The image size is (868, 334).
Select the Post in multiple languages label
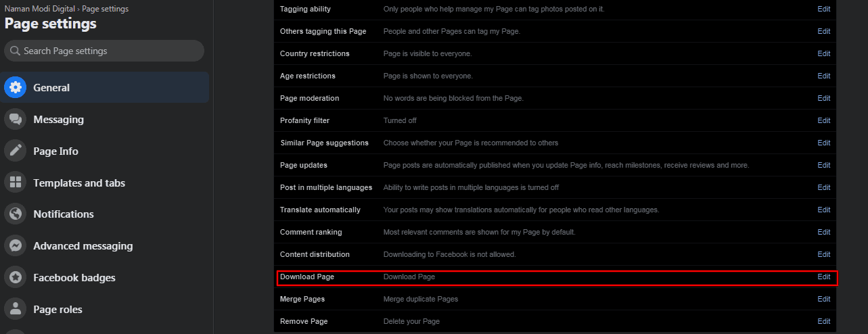[326, 187]
